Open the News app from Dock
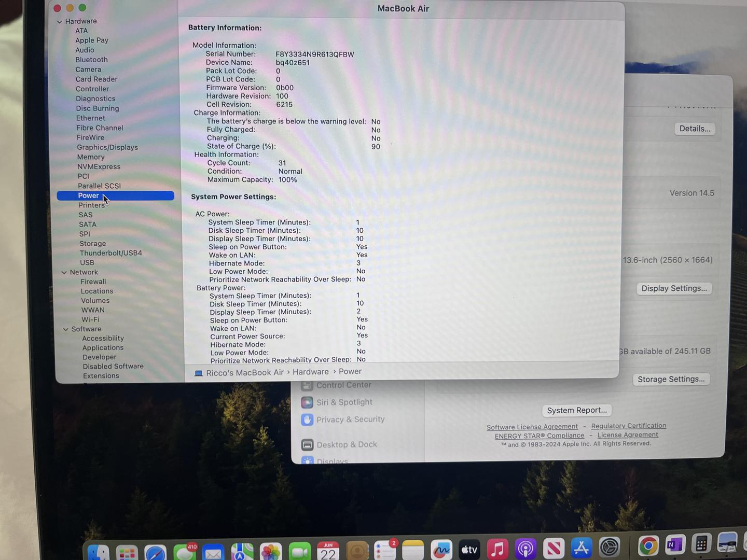 point(553,549)
